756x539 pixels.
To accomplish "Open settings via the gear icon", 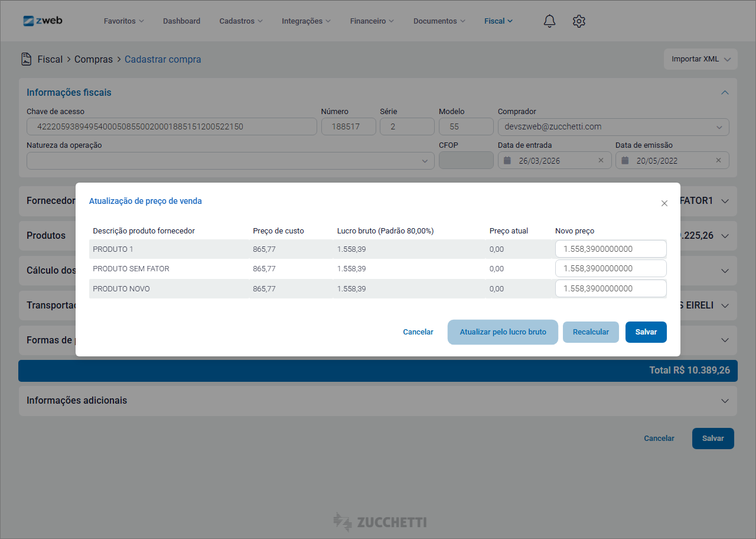I will coord(579,21).
